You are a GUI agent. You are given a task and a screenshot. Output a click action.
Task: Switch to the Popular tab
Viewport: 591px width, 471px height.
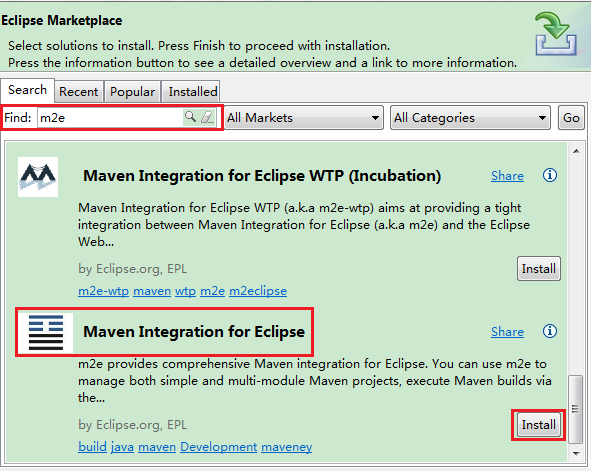pos(132,92)
